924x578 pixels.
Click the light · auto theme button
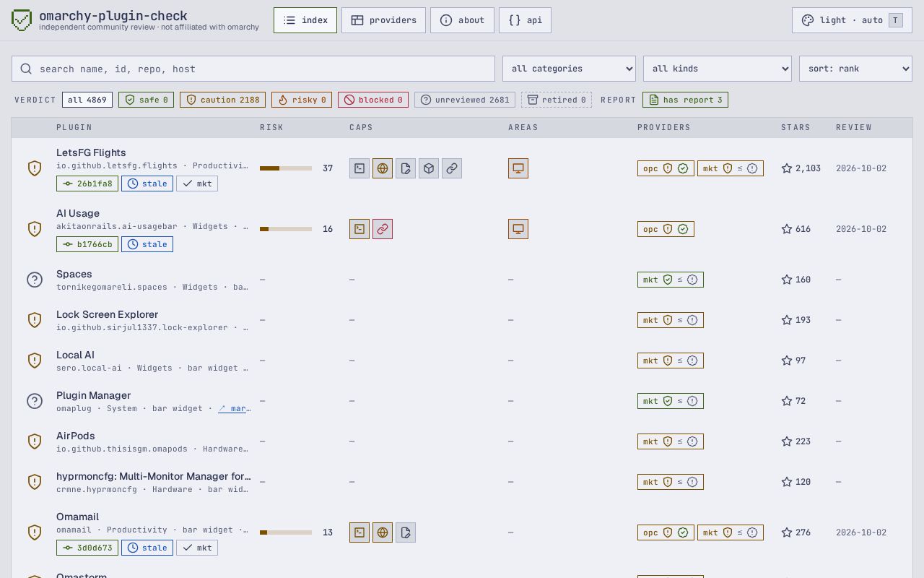tap(852, 20)
